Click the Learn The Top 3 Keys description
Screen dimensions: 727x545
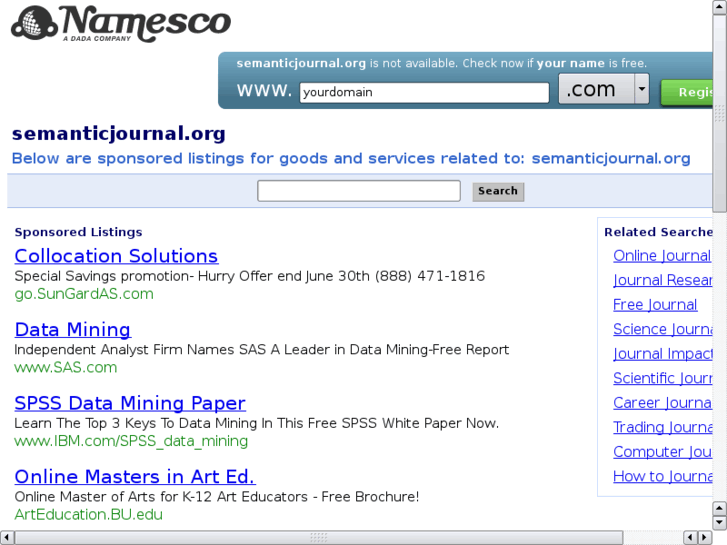pyautogui.click(x=256, y=423)
